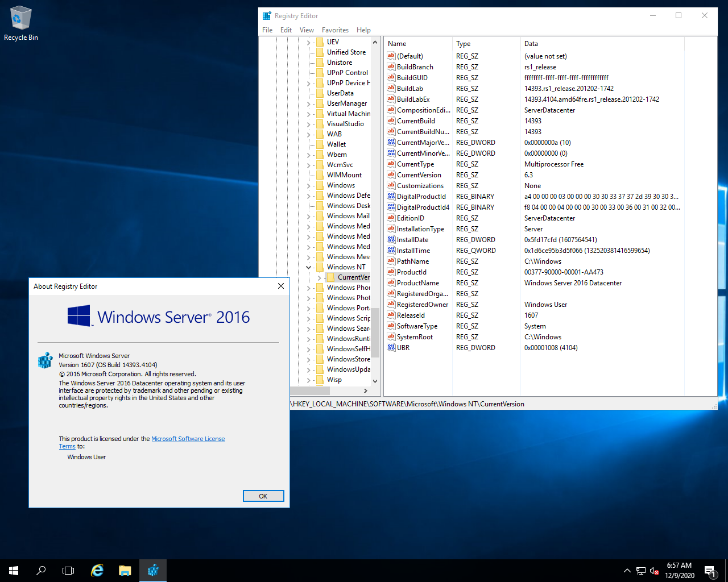Expand the UserManager tree node
This screenshot has width=728, height=582.
(309, 103)
